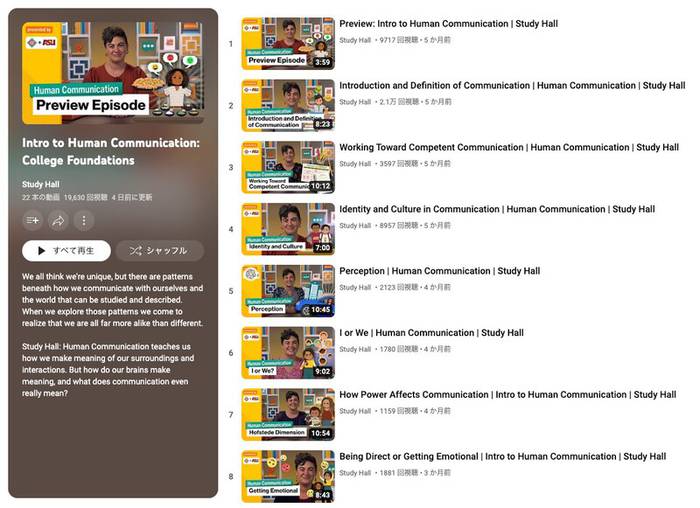
Task: Click the 7:00 Identity and Culture thumbnail
Action: coord(288,229)
